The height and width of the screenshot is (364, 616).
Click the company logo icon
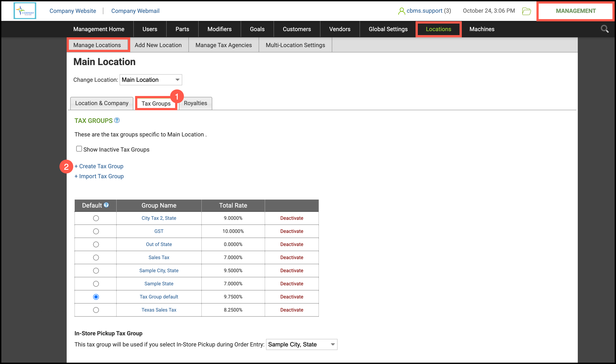pyautogui.click(x=25, y=11)
